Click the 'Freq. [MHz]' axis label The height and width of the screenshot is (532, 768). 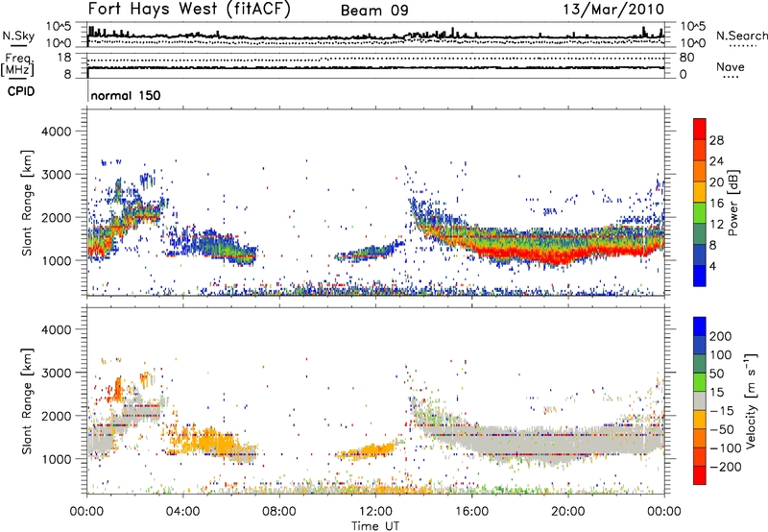18,64
